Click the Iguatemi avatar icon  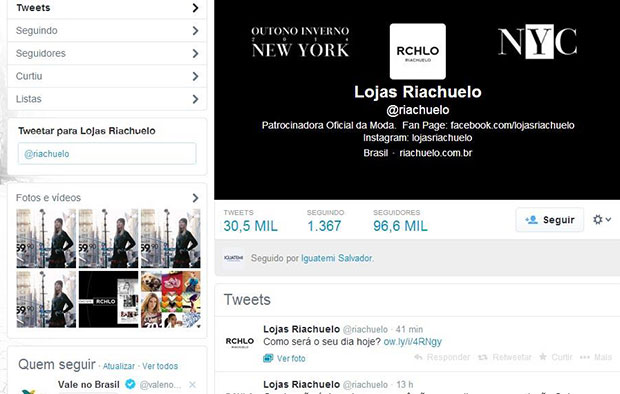coord(233,258)
